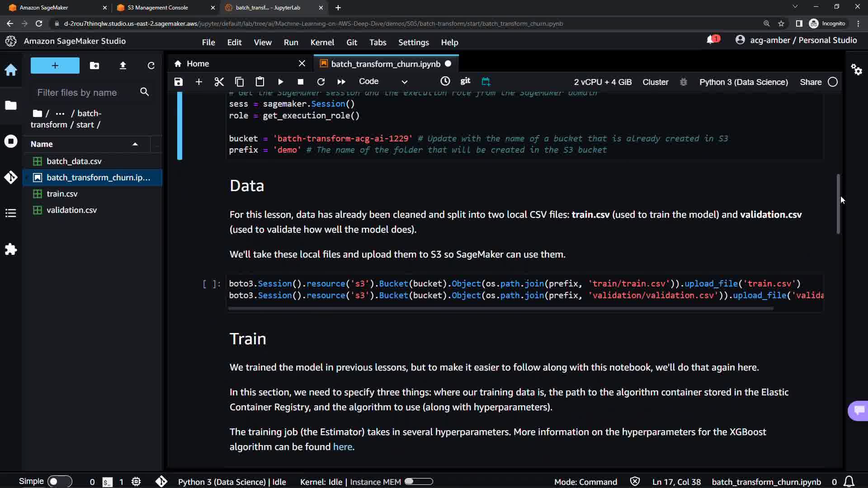Open the Running Terminals and Kernels sidebar icon

[x=11, y=141]
